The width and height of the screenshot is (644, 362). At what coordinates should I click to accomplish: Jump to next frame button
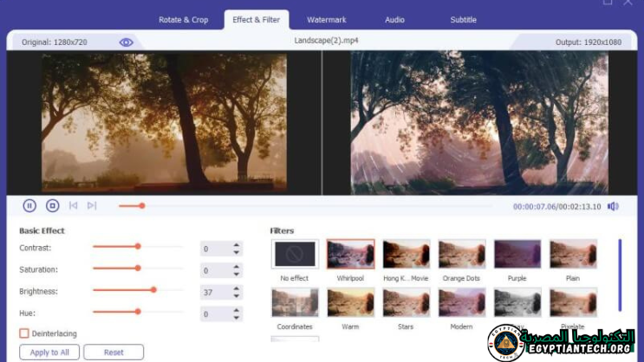pos(92,205)
